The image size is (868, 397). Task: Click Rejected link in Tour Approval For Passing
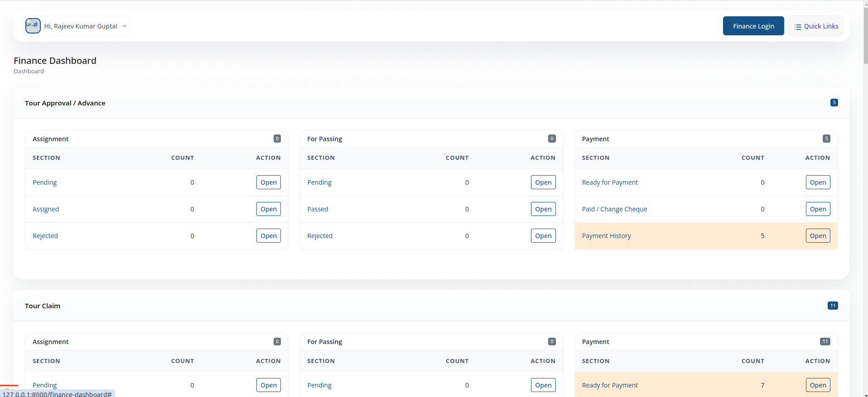320,236
